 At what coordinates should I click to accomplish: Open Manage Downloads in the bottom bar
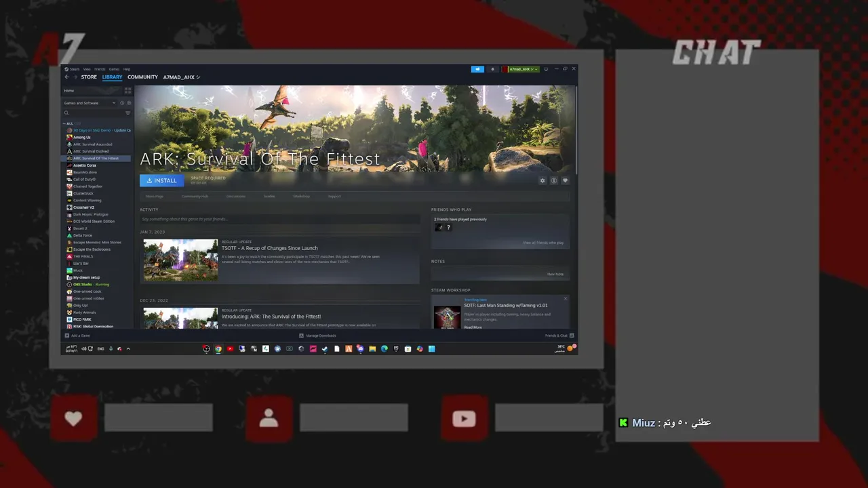[x=317, y=335]
